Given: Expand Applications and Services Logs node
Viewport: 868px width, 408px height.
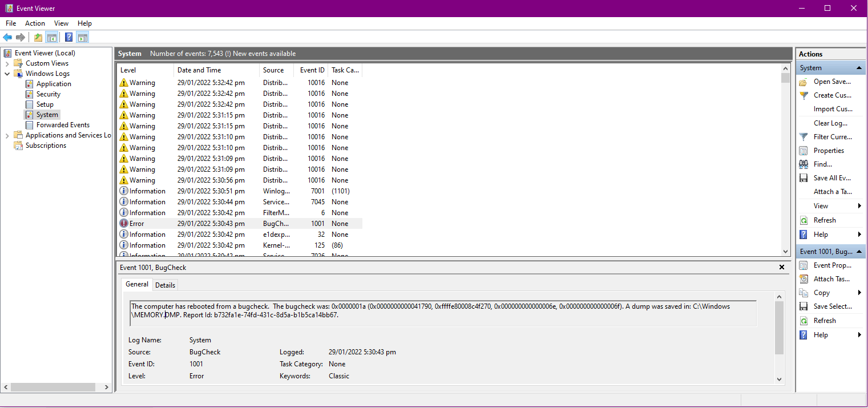Looking at the screenshot, I should coord(7,135).
